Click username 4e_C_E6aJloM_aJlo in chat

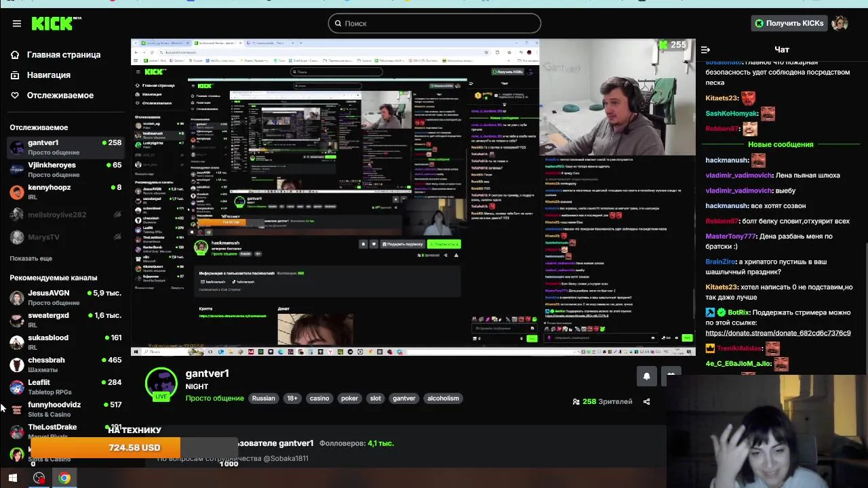[738, 363]
